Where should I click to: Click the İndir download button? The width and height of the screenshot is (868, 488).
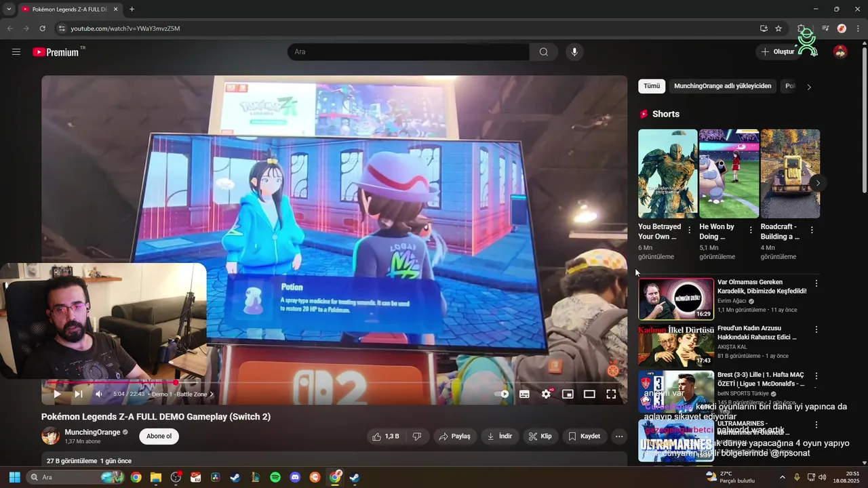coord(500,436)
